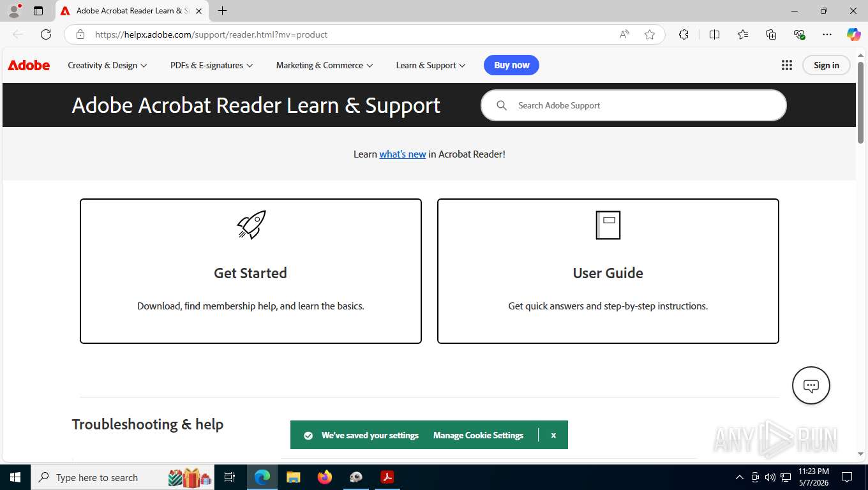Open Task View on the taskbar

coord(230,477)
